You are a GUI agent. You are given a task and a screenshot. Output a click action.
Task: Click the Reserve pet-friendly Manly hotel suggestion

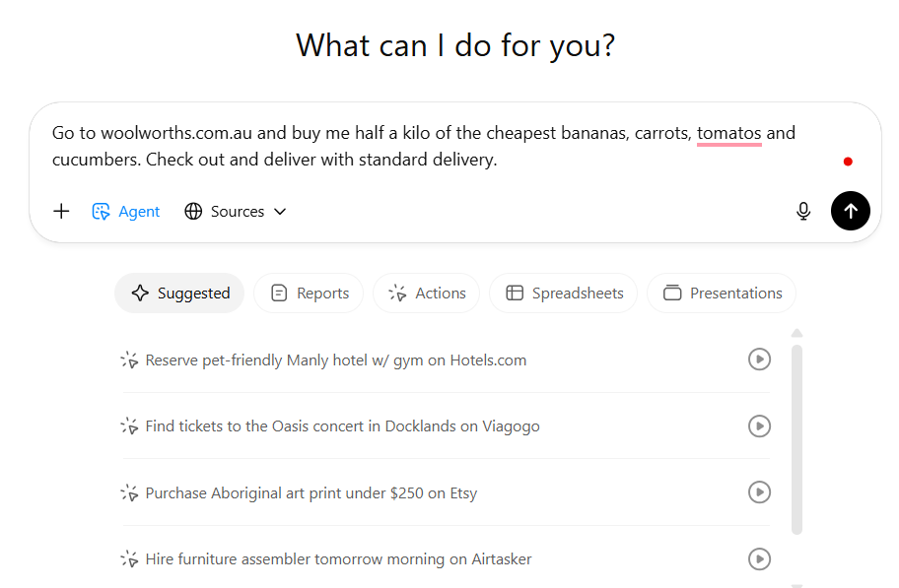(335, 360)
